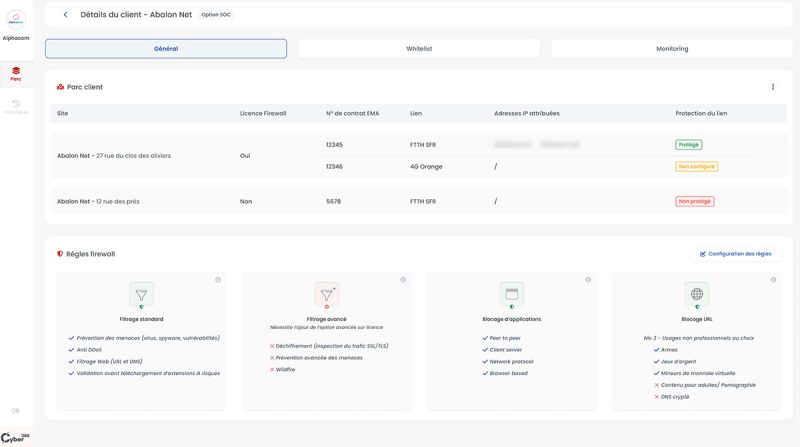
Task: Click FTTH SFR in contract 12345 row
Action: (423, 145)
